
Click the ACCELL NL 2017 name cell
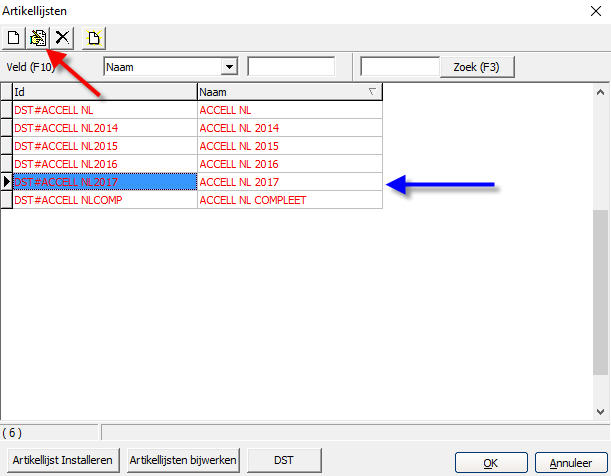pos(290,182)
